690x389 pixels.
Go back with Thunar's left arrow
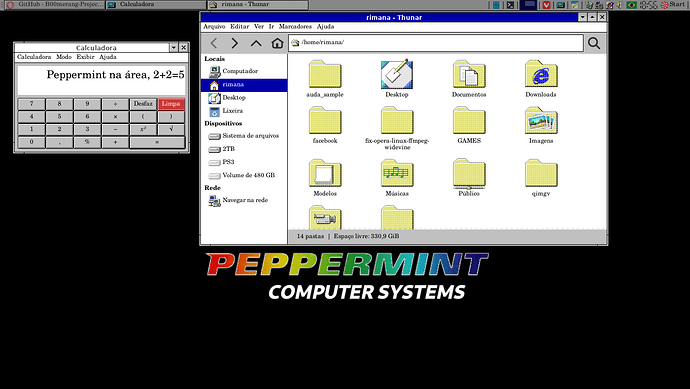pos(214,43)
